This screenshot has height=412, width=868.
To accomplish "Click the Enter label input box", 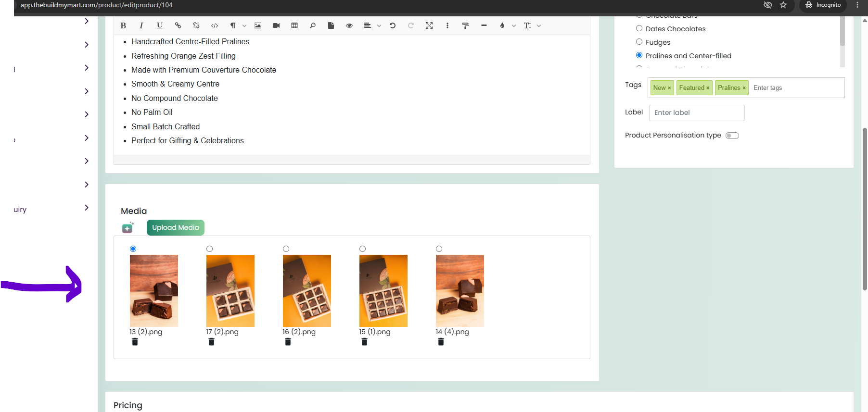I will 697,113.
